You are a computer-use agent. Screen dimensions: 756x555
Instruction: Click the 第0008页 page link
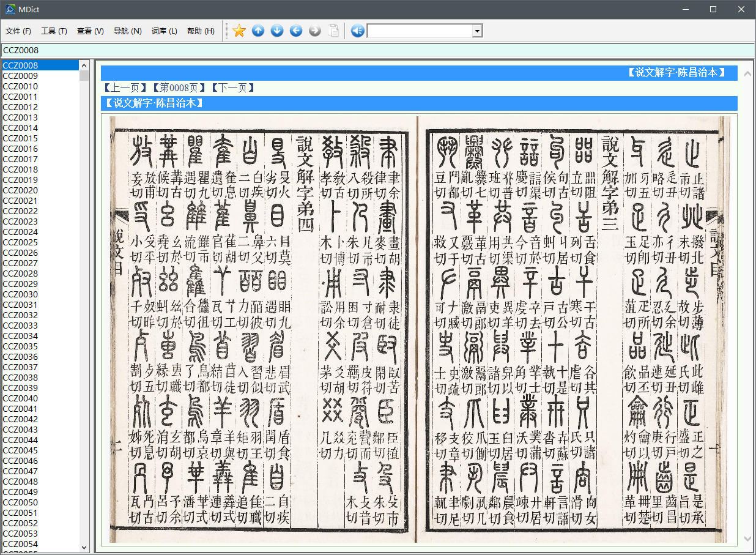pyautogui.click(x=179, y=88)
